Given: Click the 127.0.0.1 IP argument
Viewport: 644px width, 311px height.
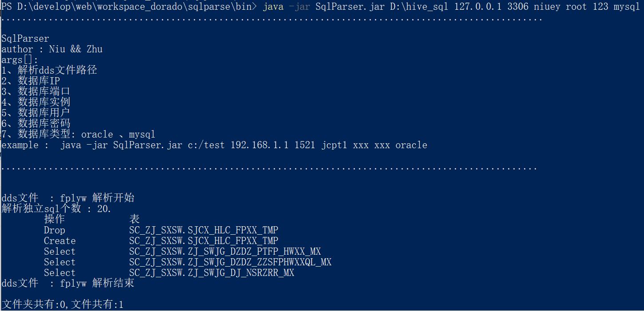Looking at the screenshot, I should pyautogui.click(x=478, y=7).
